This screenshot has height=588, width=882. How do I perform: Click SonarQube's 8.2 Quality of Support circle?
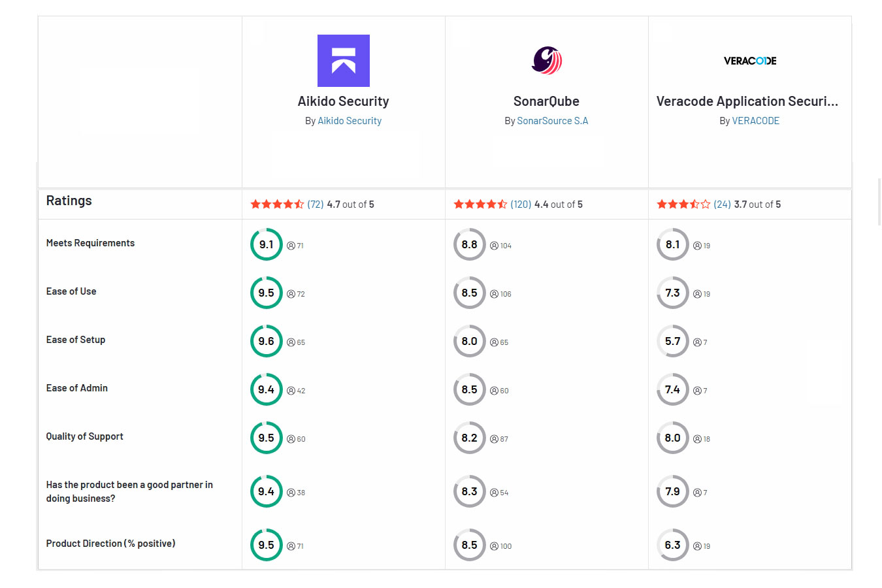(470, 438)
